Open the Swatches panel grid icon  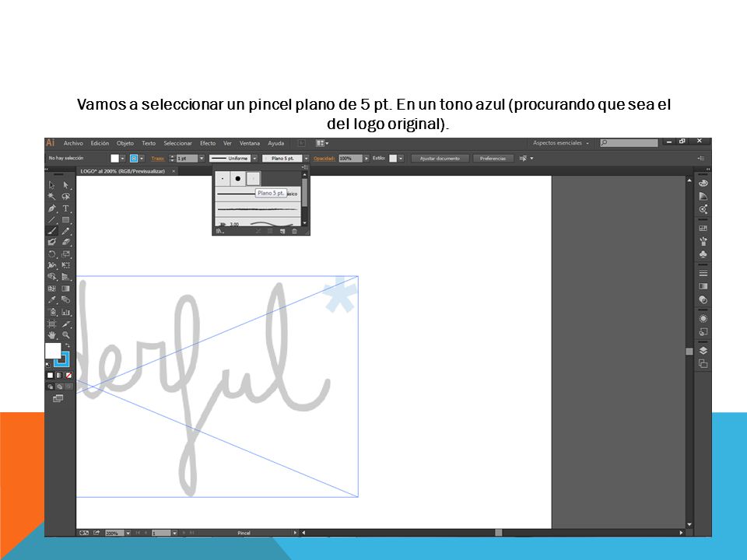(x=703, y=229)
